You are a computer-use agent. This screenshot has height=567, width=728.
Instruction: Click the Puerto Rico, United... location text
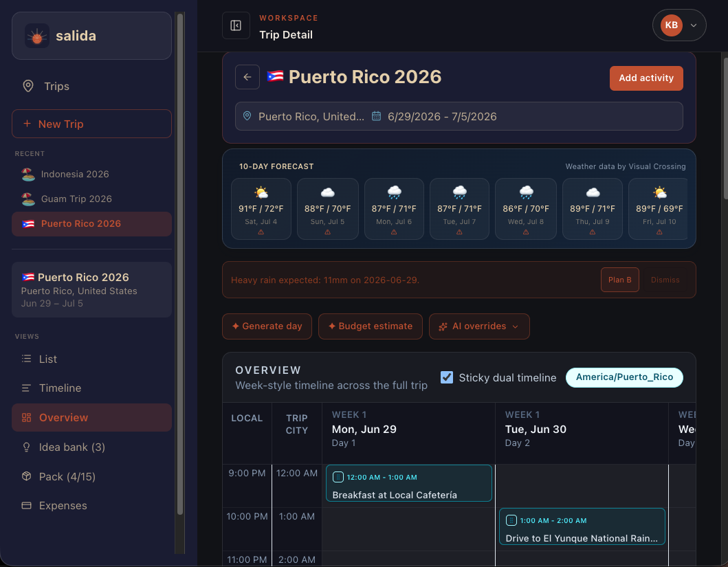[x=311, y=116]
